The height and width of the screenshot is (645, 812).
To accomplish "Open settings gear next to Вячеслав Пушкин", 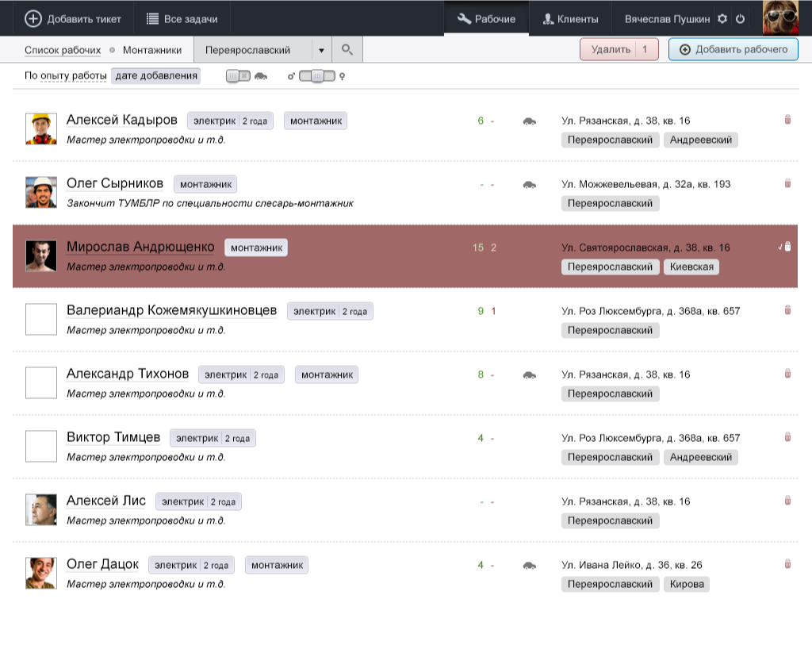I will [722, 18].
